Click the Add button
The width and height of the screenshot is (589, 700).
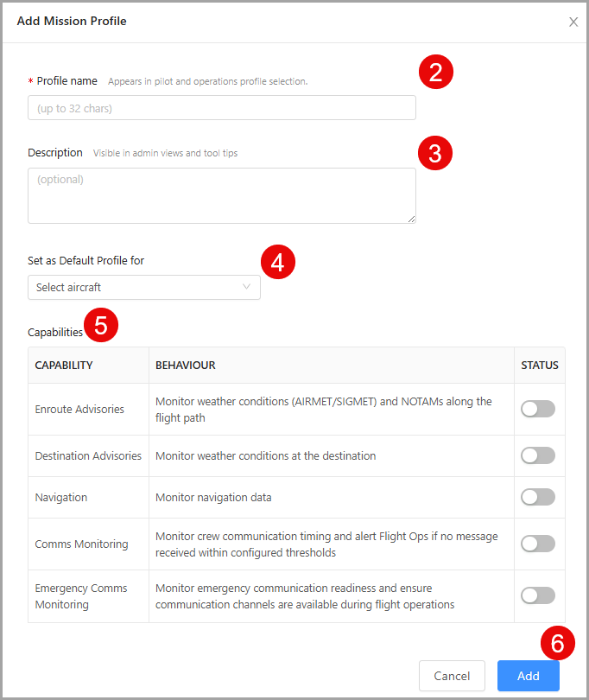point(529,676)
